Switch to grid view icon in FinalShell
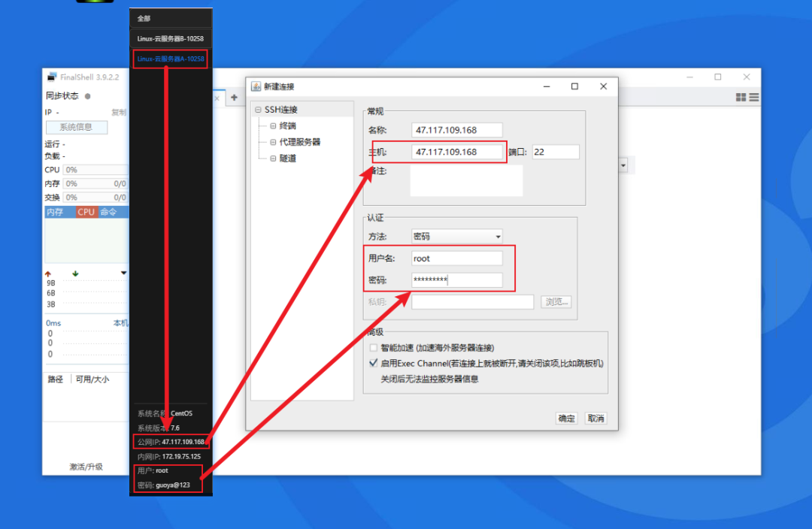 [741, 98]
